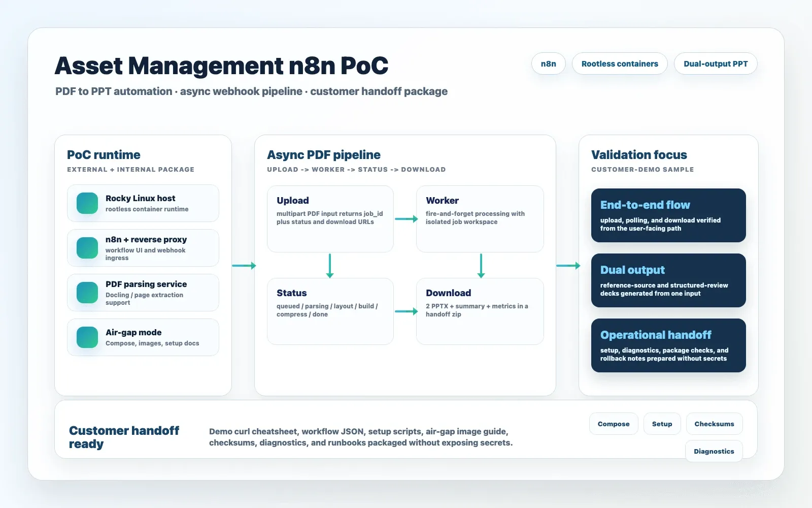Click the Compose chip

[x=614, y=424]
